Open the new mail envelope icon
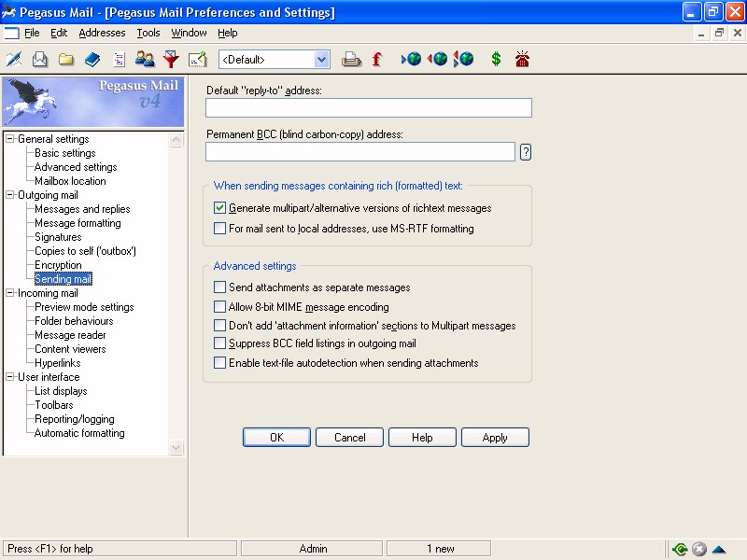The width and height of the screenshot is (747, 560). point(40,59)
